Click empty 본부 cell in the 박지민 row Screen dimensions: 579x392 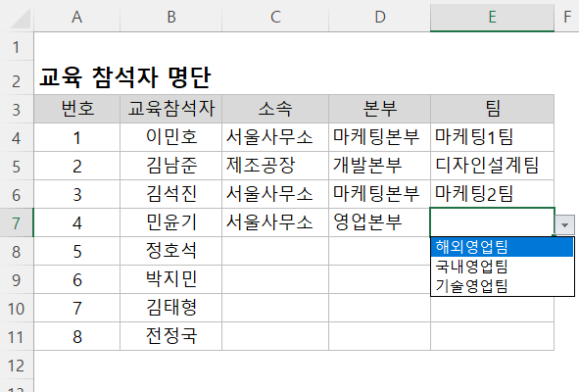(379, 279)
